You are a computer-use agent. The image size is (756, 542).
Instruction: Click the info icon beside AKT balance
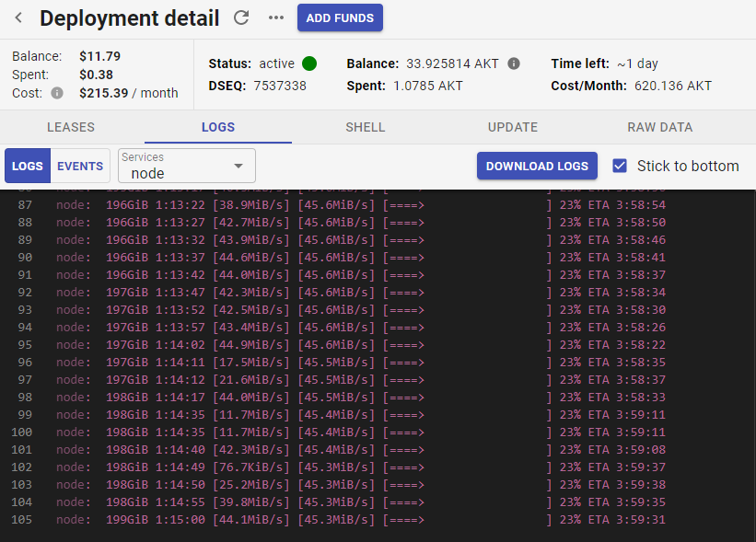514,63
